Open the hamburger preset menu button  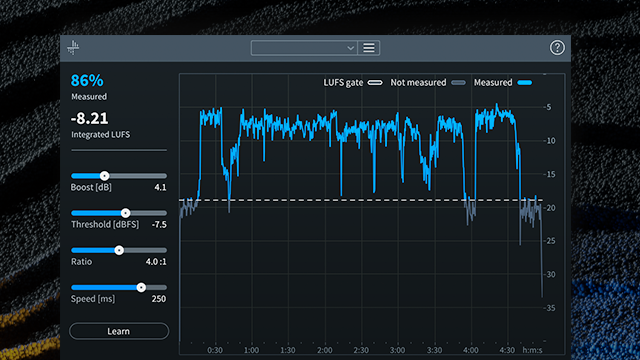pos(369,48)
